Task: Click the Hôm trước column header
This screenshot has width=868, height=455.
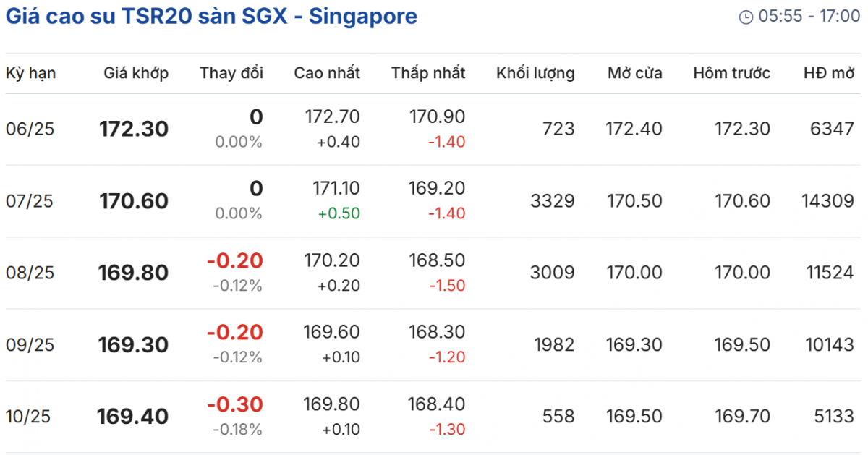Action: [731, 73]
